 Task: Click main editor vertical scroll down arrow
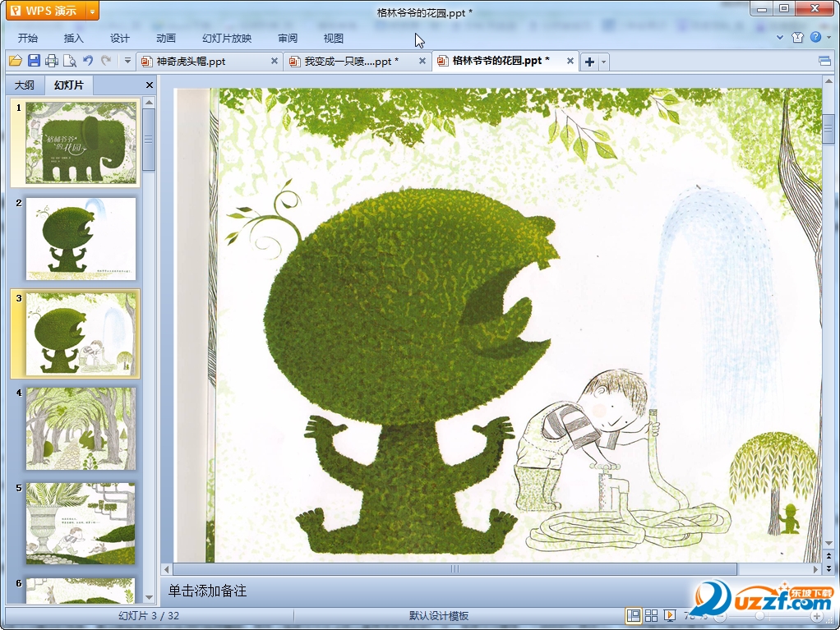[x=828, y=544]
